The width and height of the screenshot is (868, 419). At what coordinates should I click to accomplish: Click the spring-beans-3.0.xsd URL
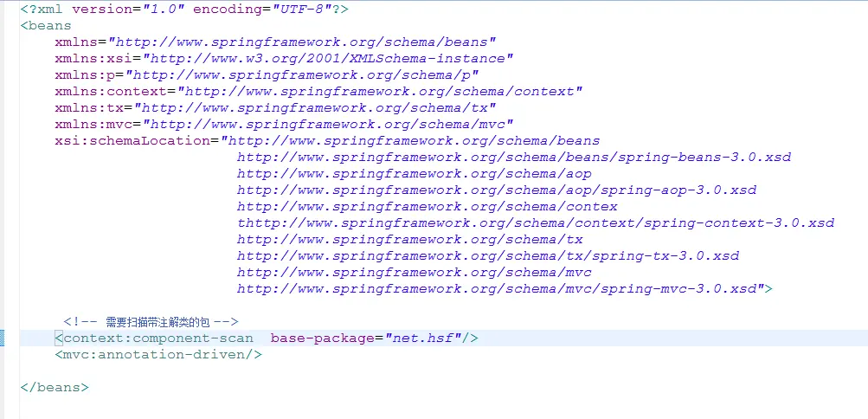pyautogui.click(x=514, y=158)
